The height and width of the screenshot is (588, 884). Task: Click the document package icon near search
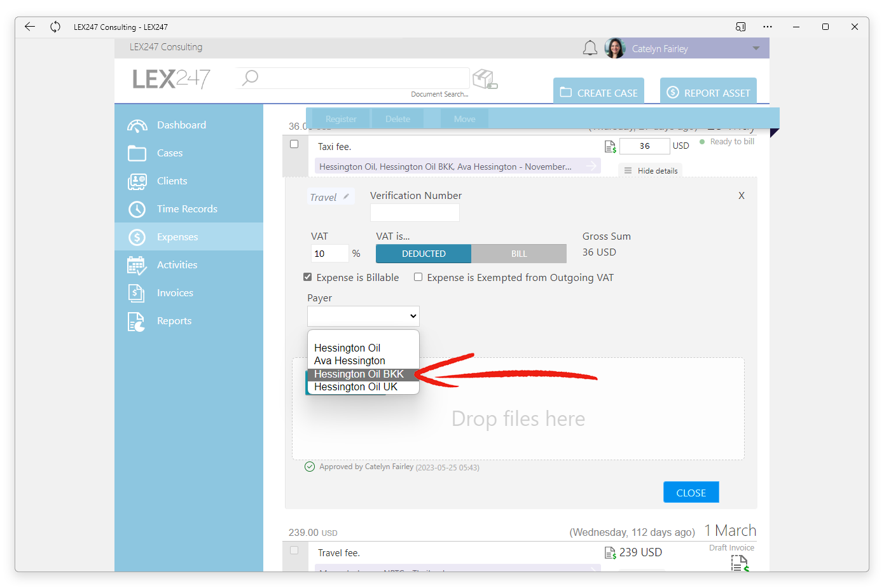[485, 79]
